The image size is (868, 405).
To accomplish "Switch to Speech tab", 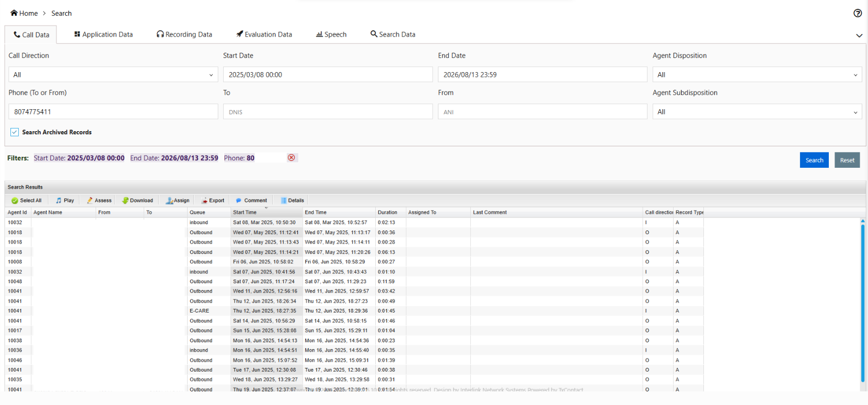I will coord(331,34).
